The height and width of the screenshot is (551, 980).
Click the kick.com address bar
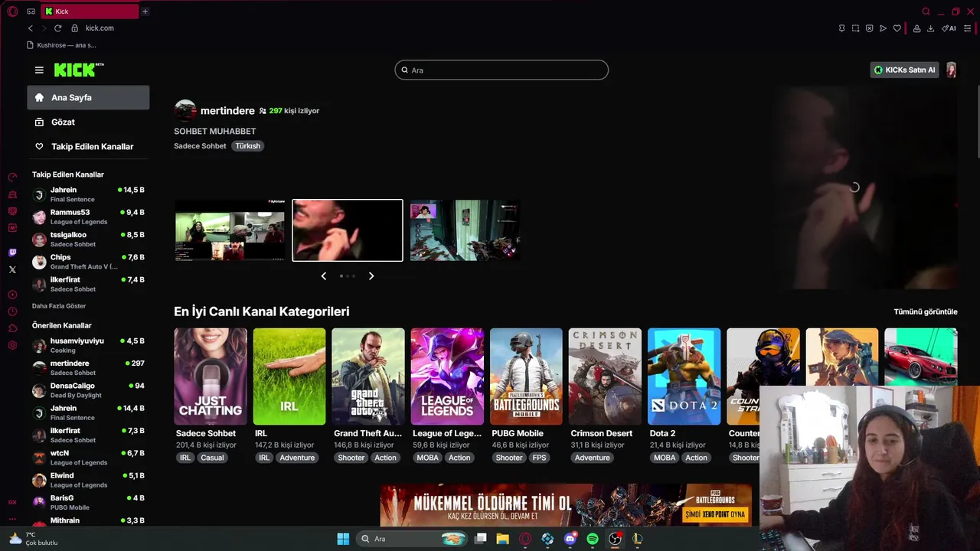[100, 28]
